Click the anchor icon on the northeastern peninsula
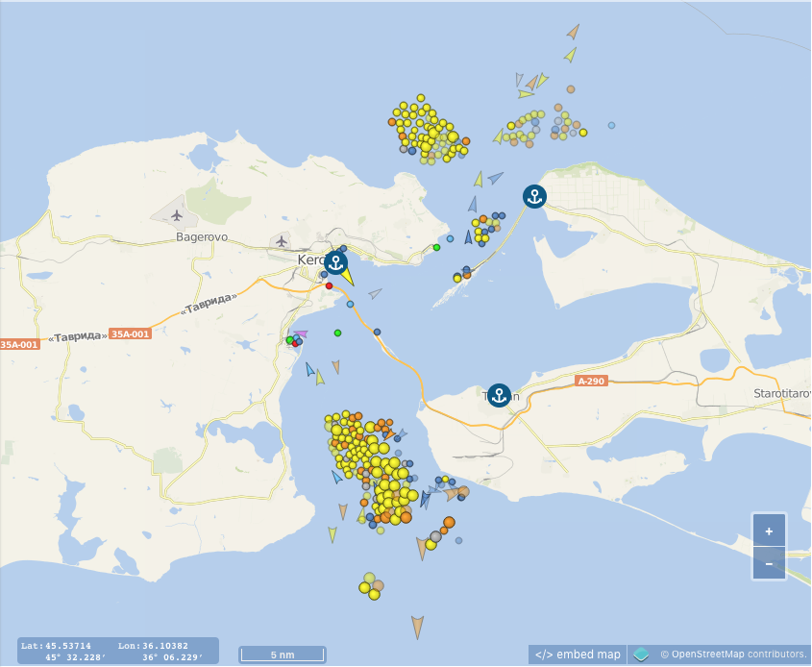The image size is (812, 667). click(x=534, y=196)
